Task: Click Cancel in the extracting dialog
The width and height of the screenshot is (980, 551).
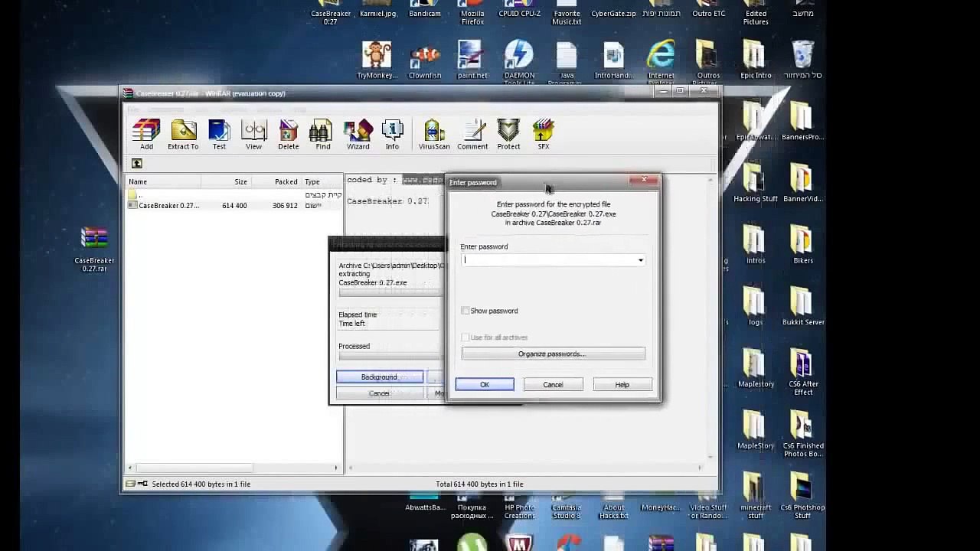Action: click(x=380, y=393)
